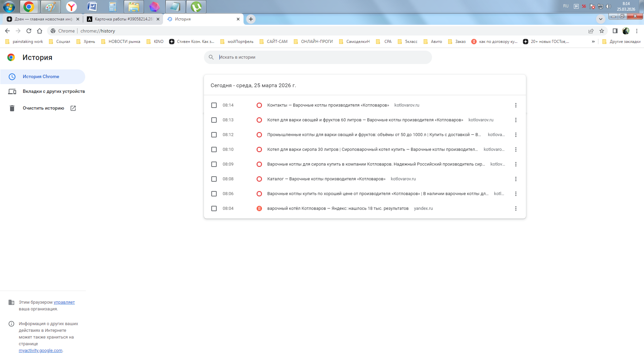Screen dimensions: 644x362
Task: Select checkbox for the 08:08 Каталог entry
Action: pos(214,179)
